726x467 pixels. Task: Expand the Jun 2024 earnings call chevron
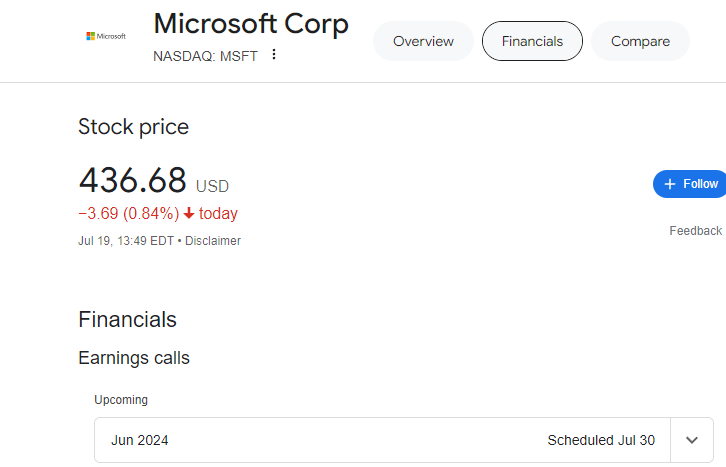[x=692, y=440]
